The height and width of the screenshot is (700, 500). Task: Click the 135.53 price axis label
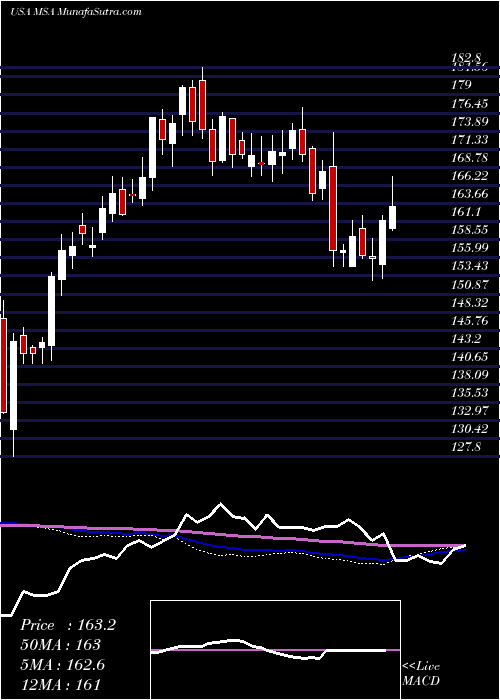tap(471, 393)
